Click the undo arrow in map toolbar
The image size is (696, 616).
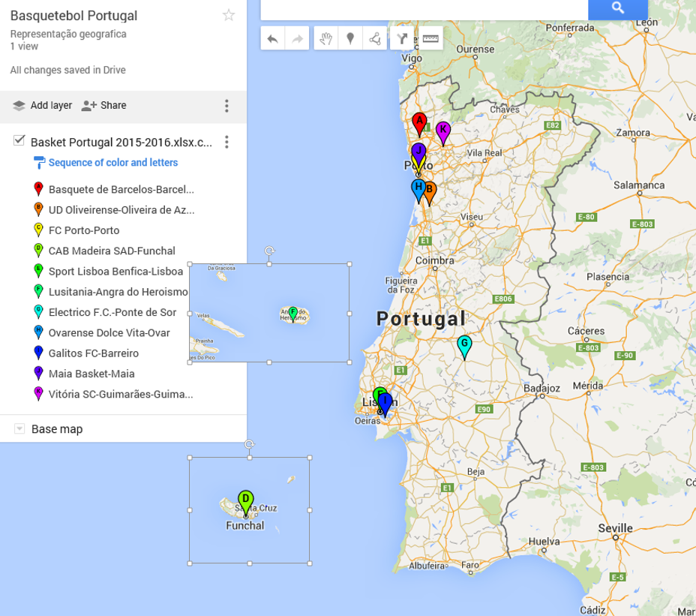click(272, 39)
